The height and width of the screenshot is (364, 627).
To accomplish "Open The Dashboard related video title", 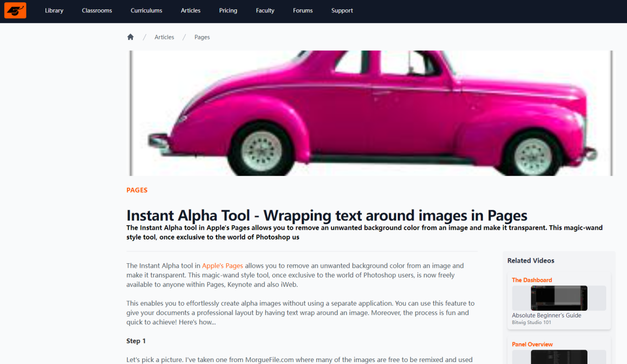I will pyautogui.click(x=532, y=280).
